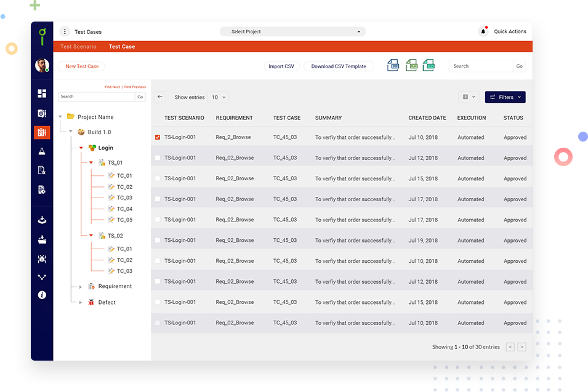Switch to the Test Scenario tab
The height and width of the screenshot is (392, 588).
coord(78,47)
